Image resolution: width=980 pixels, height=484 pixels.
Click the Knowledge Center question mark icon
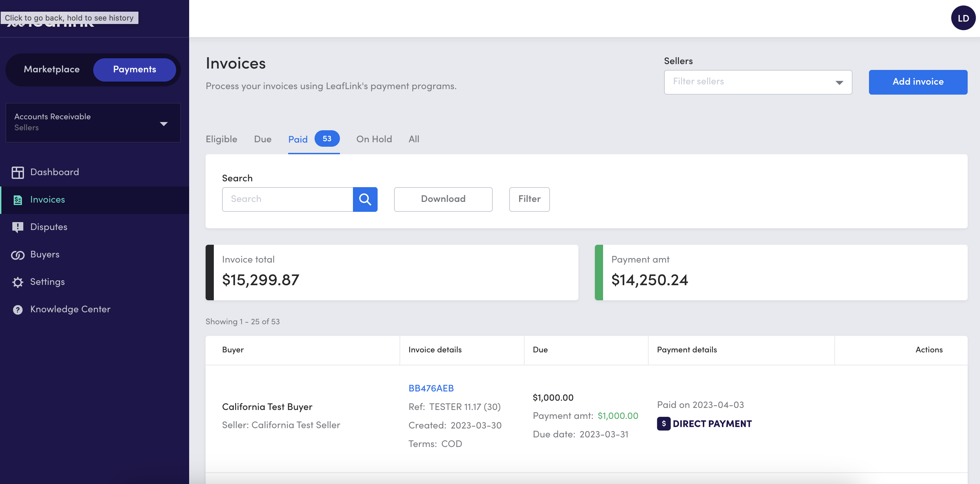17,309
